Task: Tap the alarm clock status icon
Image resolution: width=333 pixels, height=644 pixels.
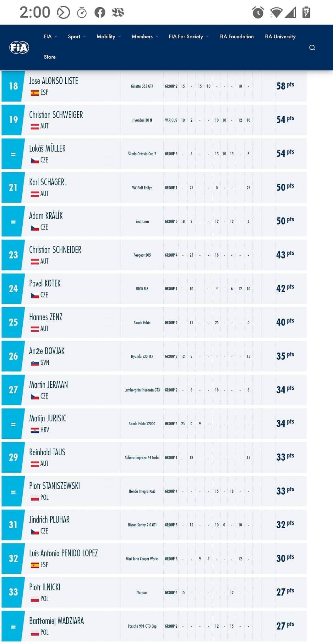Action: pos(258,13)
